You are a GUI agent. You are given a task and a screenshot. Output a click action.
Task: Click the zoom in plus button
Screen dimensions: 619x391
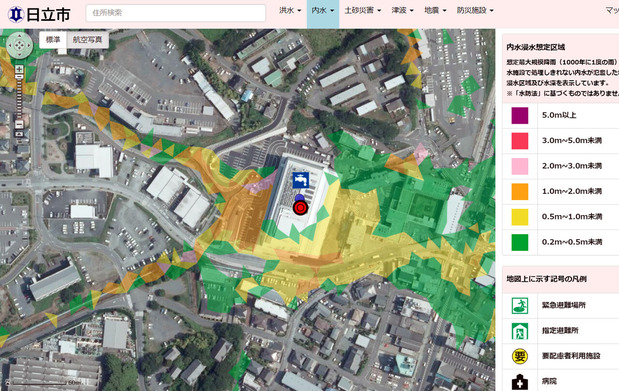pos(19,70)
